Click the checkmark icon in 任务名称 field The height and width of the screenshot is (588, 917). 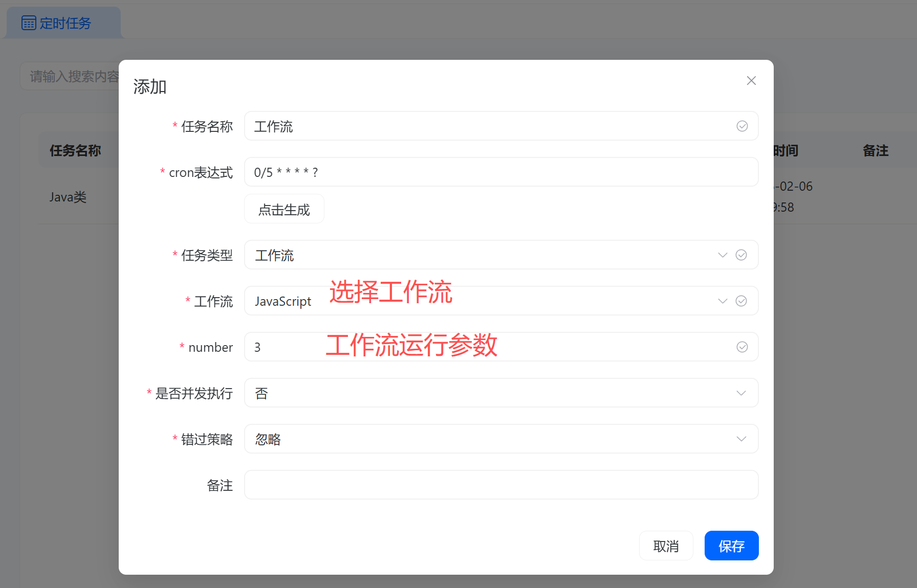tap(742, 126)
